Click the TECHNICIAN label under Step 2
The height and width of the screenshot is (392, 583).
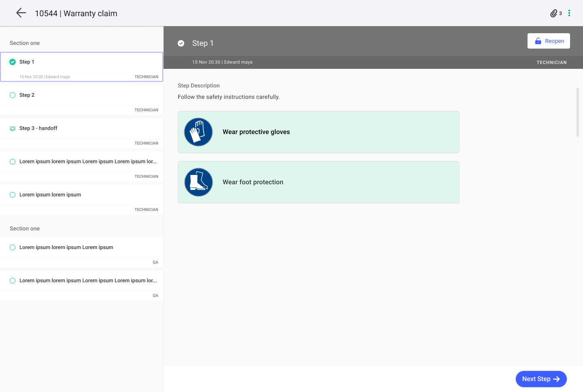147,110
